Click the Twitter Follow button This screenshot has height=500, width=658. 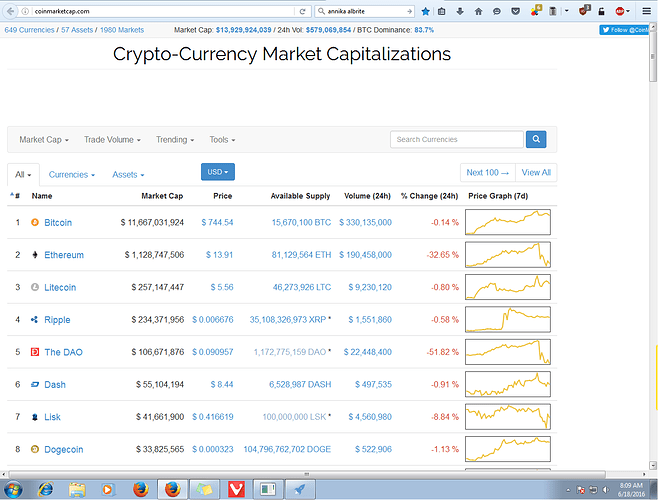pos(624,30)
